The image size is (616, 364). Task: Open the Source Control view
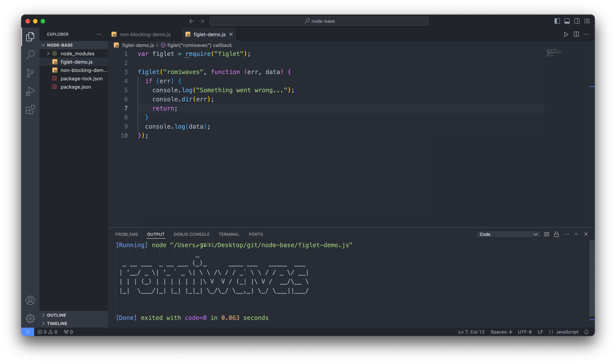coord(30,73)
